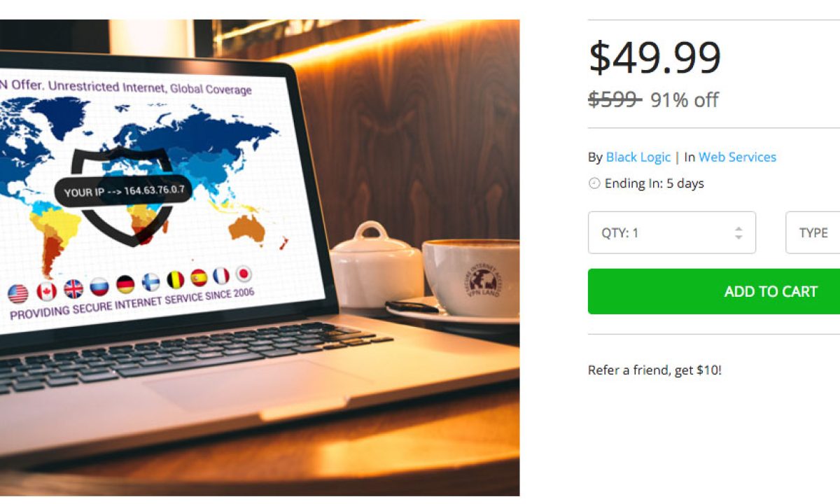Image resolution: width=840 pixels, height=504 pixels.
Task: Click the clock icon beside Ending In
Action: pyautogui.click(x=594, y=183)
